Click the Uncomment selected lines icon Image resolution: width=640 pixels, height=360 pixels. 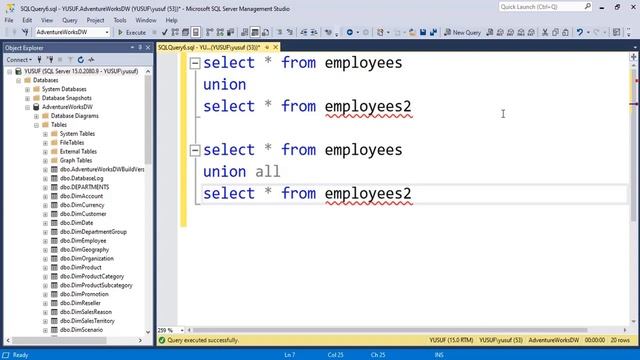coord(290,32)
